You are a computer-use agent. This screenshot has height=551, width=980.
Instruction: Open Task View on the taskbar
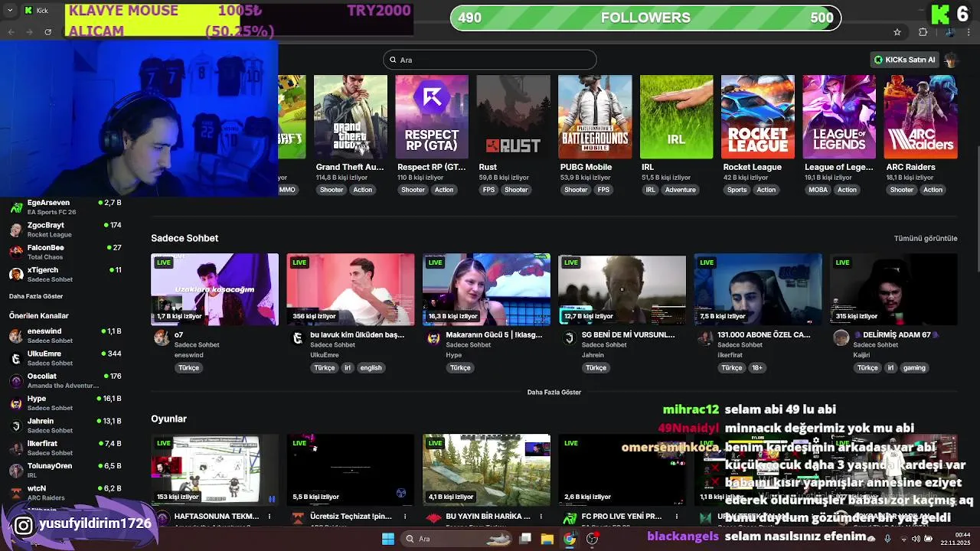tap(525, 539)
